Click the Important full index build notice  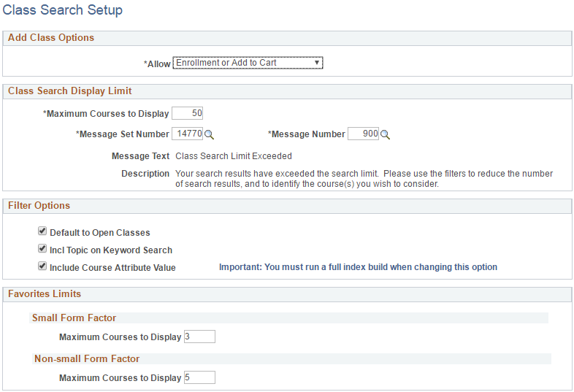[x=358, y=267]
